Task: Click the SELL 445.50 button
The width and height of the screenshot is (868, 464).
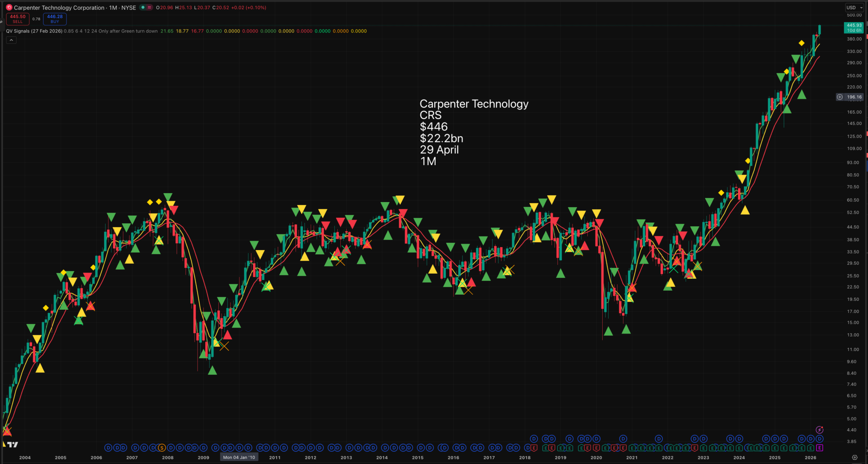Action: click(x=18, y=19)
